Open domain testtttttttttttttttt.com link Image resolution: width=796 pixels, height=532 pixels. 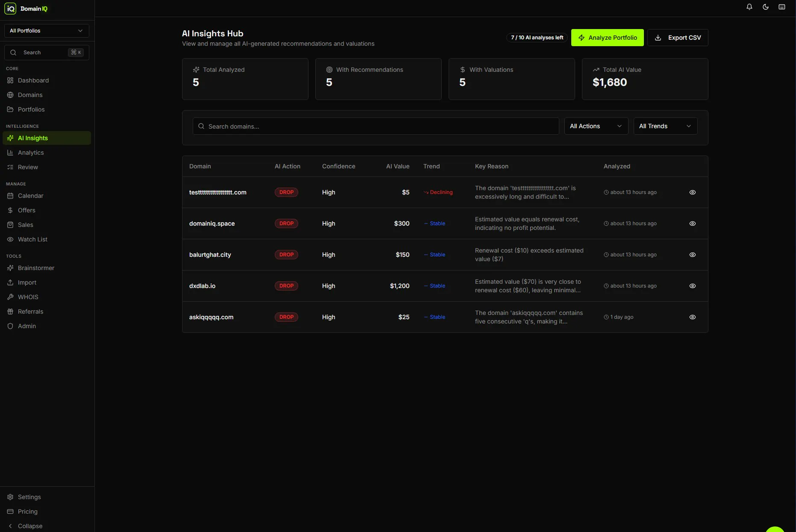[x=217, y=192]
